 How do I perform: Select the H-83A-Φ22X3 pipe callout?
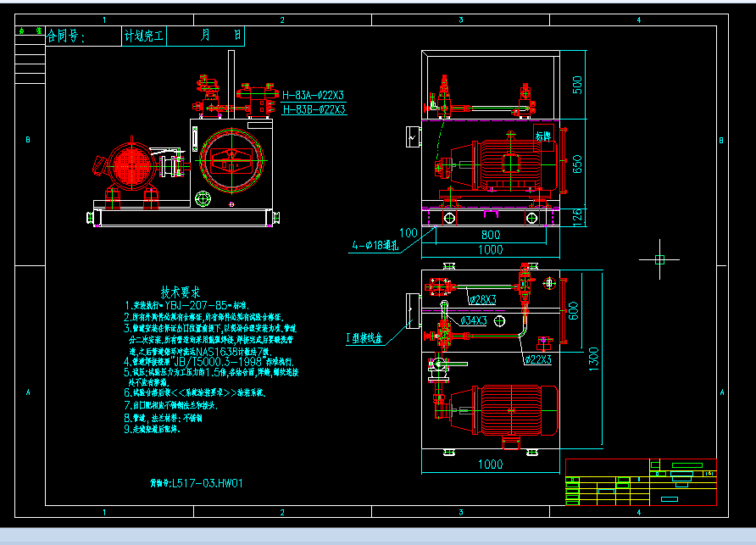tap(314, 95)
